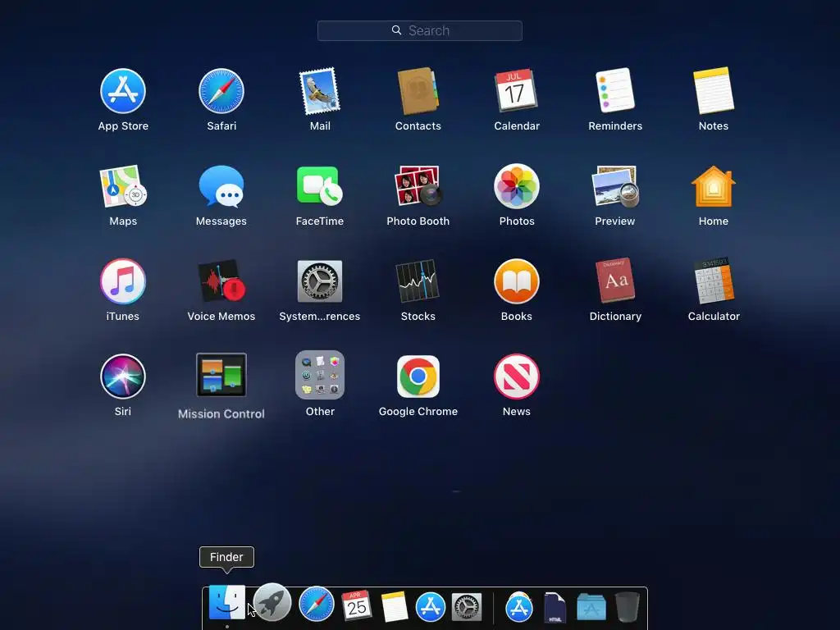Open Photo Booth
840x630 pixels.
[x=418, y=186]
